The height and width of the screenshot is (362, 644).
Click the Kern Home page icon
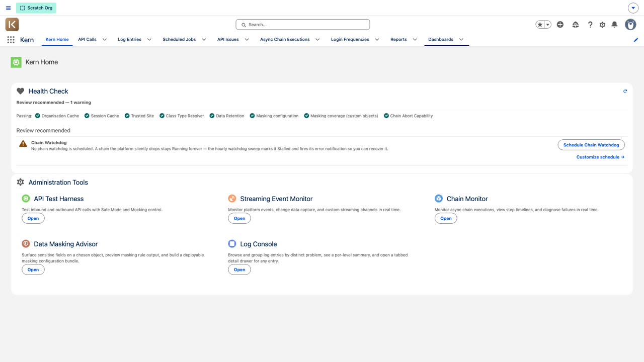click(x=16, y=62)
